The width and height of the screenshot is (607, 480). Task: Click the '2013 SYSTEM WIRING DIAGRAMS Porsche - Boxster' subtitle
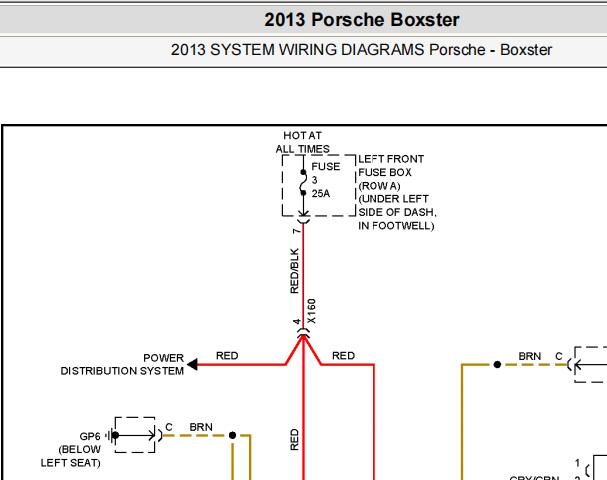[361, 50]
